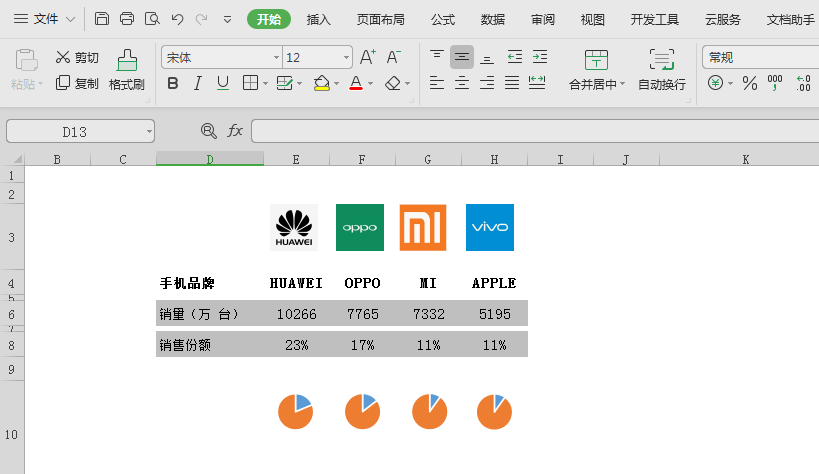Apply percent style format

pyautogui.click(x=750, y=83)
